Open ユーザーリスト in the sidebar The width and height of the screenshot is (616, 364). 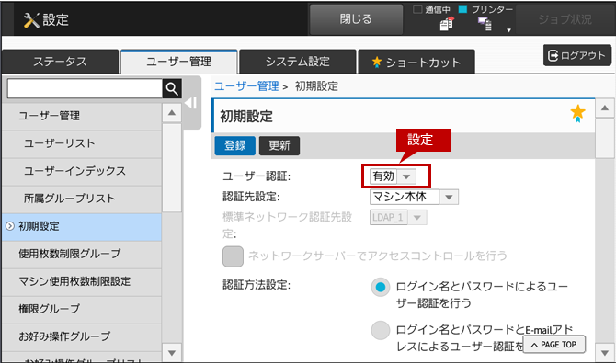(82, 143)
